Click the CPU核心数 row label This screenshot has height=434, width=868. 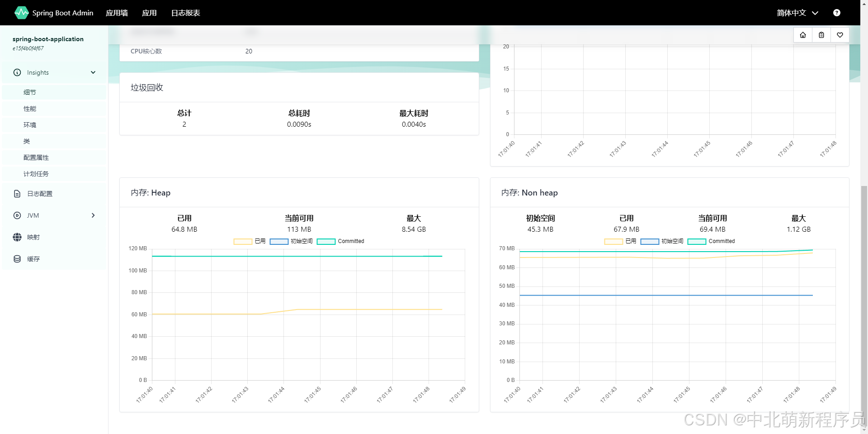pos(146,51)
